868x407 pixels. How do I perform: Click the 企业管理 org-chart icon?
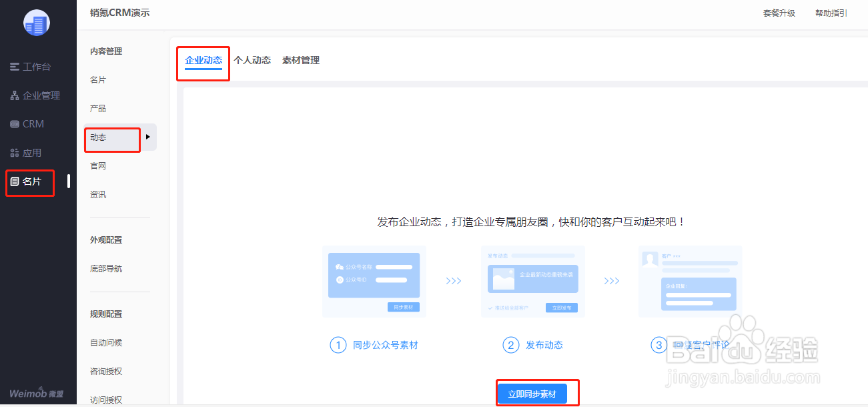(14, 95)
